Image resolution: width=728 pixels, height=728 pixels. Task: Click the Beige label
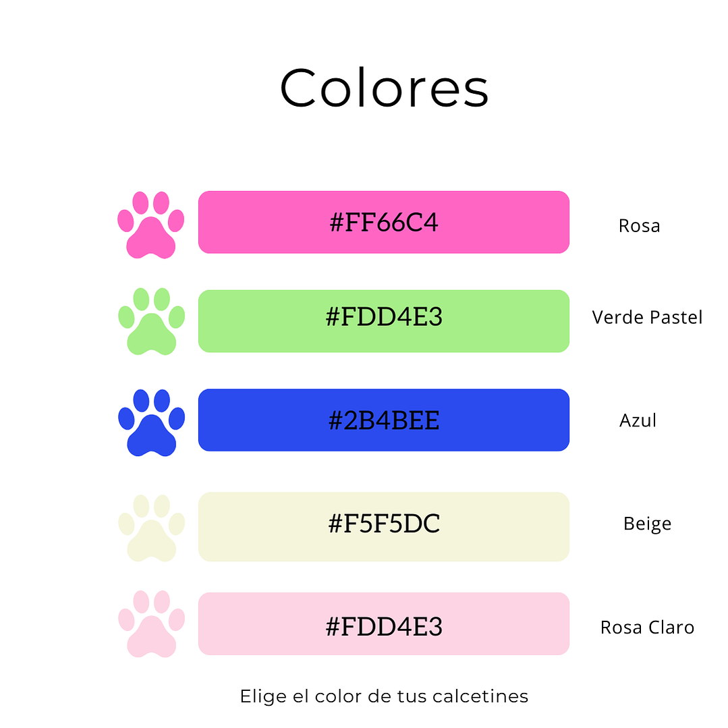tap(647, 524)
